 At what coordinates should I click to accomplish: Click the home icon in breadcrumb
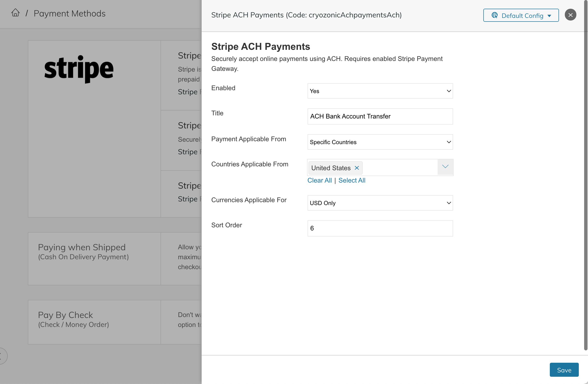(15, 13)
